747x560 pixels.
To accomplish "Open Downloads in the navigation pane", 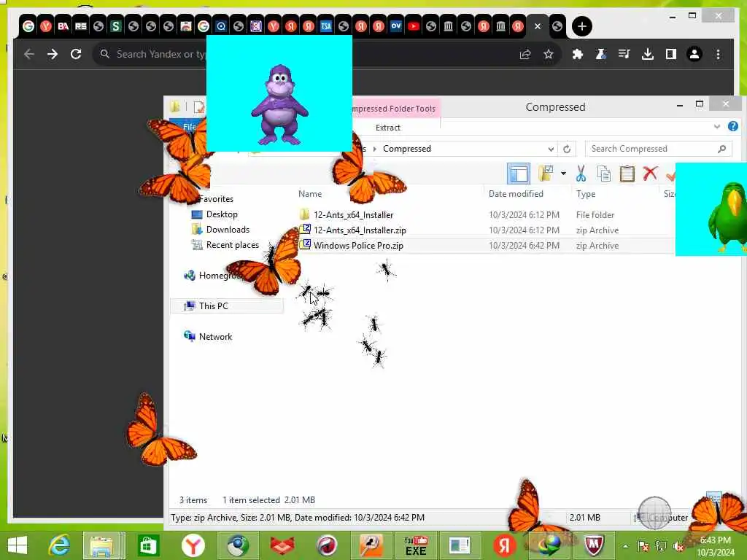I will [228, 230].
